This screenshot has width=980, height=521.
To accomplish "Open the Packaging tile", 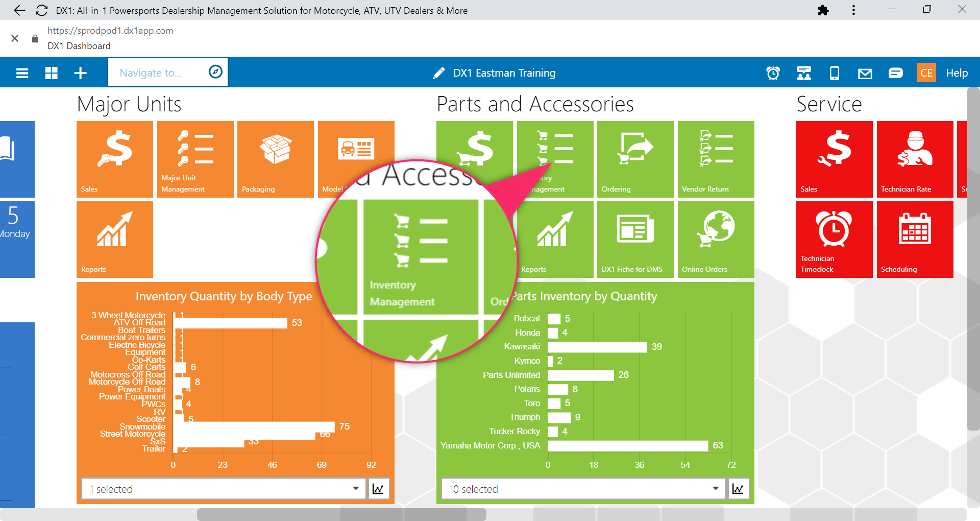I will tap(276, 159).
